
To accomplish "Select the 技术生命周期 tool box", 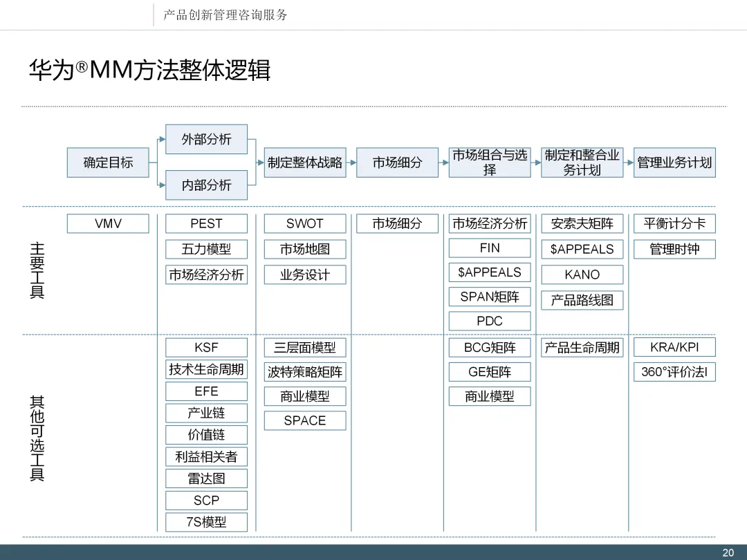I will click(206, 369).
